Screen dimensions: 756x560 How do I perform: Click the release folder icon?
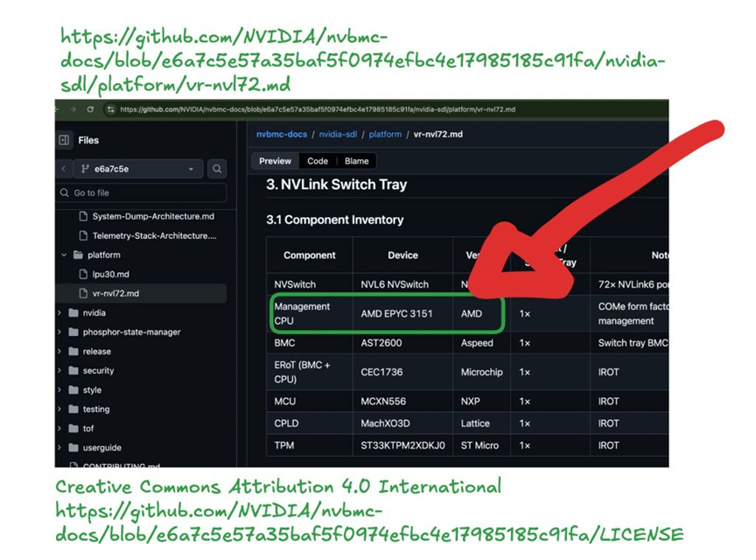point(73,351)
